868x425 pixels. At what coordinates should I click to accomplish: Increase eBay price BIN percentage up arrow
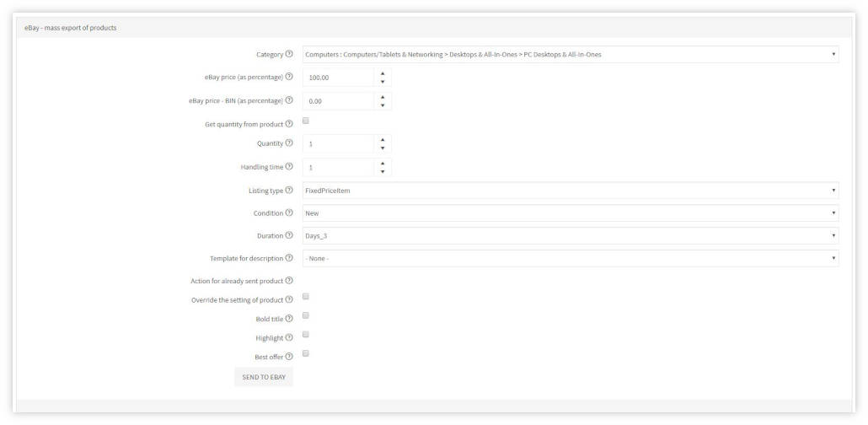tap(383, 96)
